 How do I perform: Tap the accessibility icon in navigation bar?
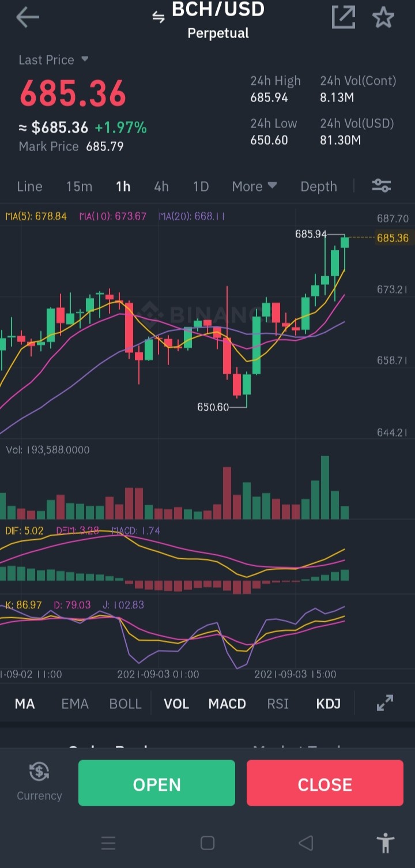coord(386,843)
